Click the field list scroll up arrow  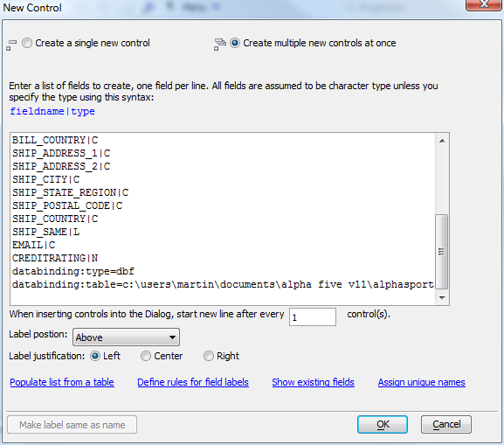pos(442,141)
